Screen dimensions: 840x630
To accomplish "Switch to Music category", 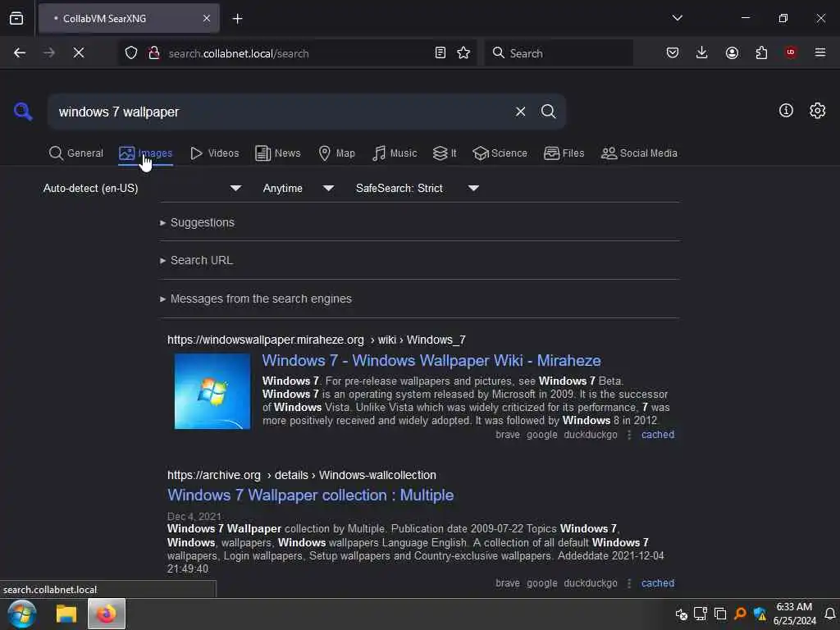I will (395, 153).
